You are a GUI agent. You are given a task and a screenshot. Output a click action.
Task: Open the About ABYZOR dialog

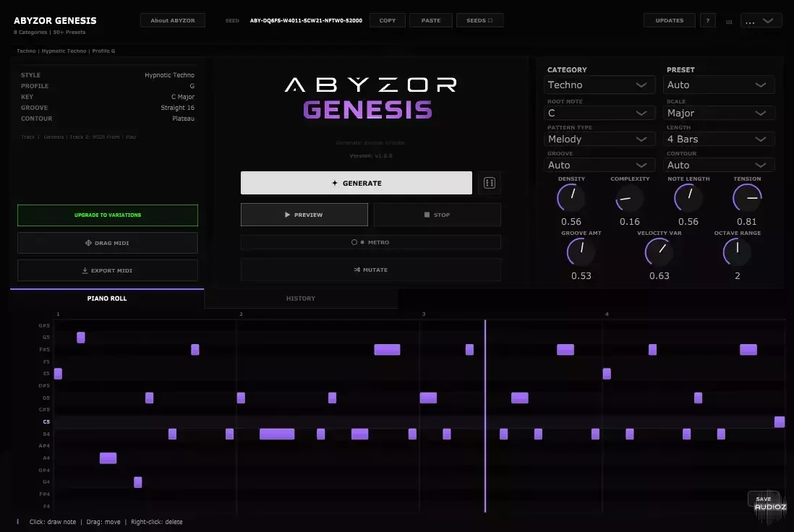coord(173,20)
